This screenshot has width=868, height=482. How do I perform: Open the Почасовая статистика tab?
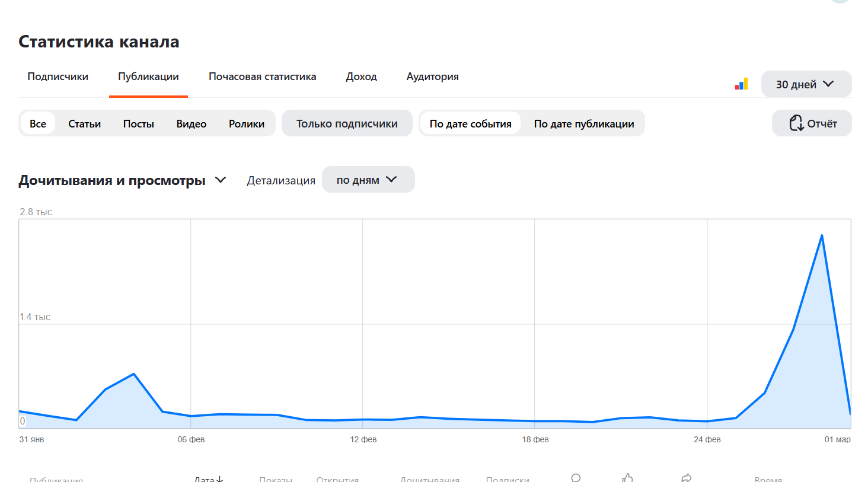point(262,76)
